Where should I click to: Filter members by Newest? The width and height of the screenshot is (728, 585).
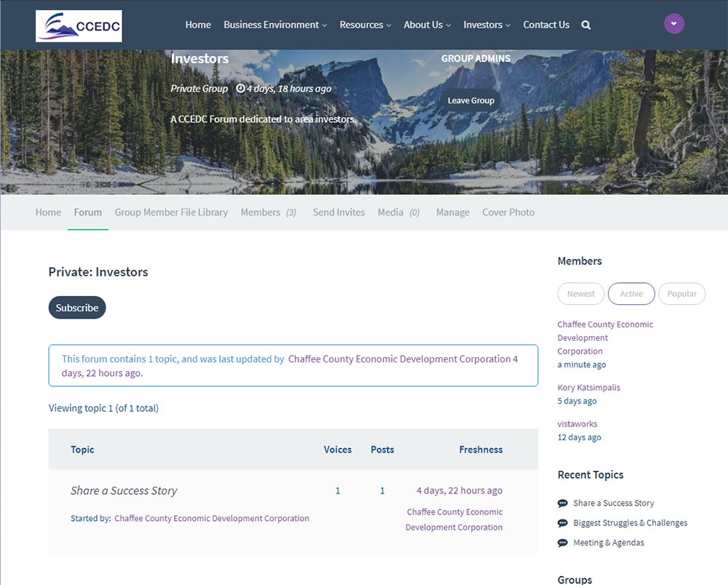tap(581, 294)
